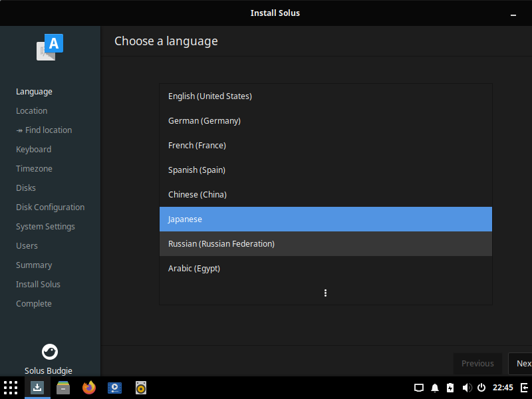This screenshot has width=532, height=399.
Task: Select French (France) language
Action: (326, 145)
